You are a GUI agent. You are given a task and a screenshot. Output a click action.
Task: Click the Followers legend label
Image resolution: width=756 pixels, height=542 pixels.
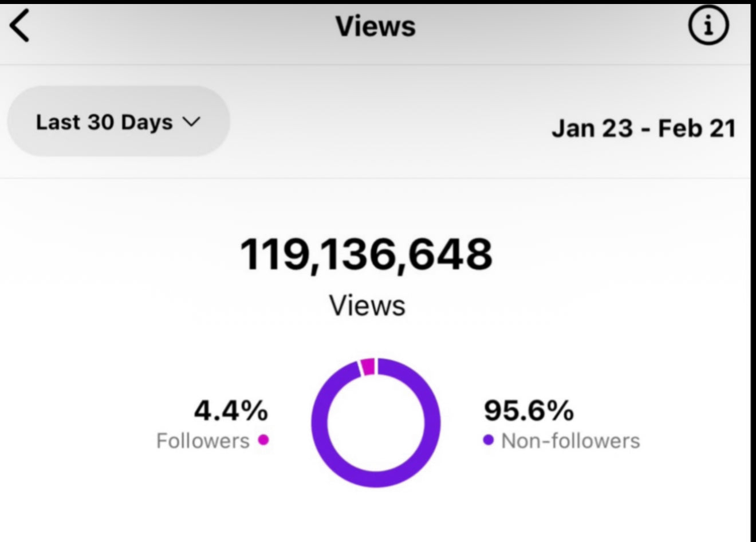tap(203, 441)
